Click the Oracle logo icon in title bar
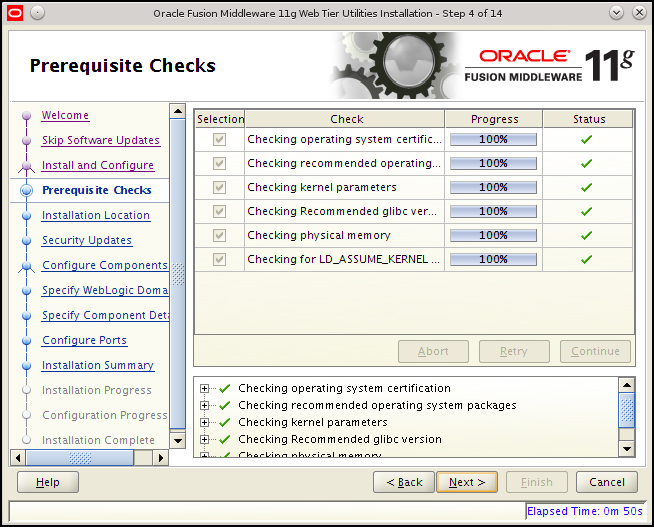Viewport: 654px width, 527px height. [15, 13]
